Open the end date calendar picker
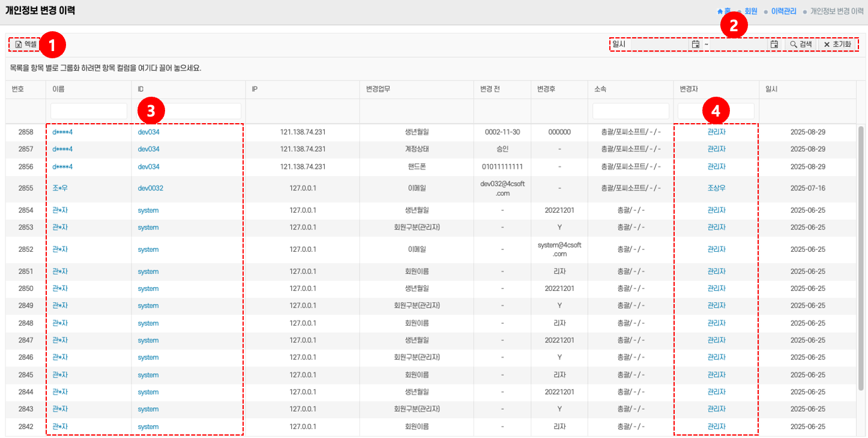 [x=774, y=44]
